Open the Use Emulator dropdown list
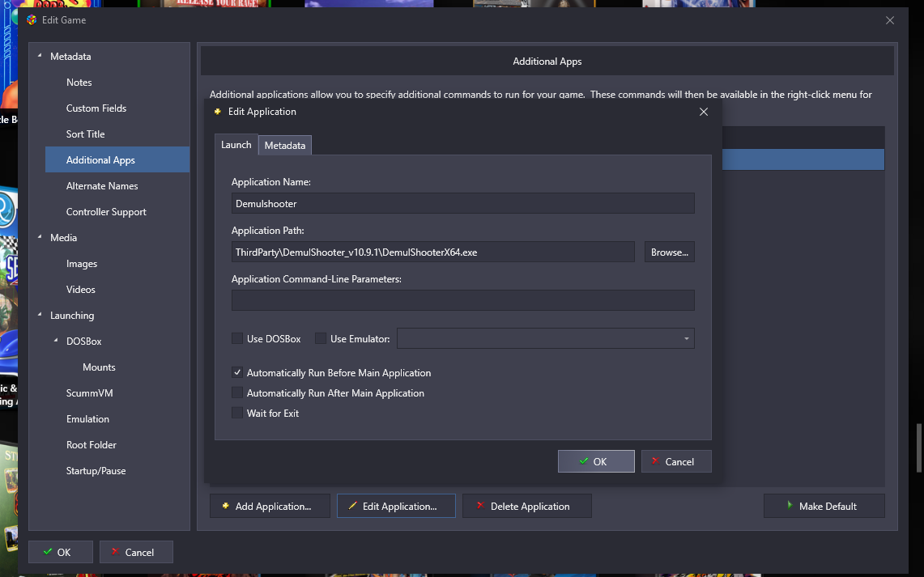This screenshot has width=924, height=577. click(x=686, y=338)
